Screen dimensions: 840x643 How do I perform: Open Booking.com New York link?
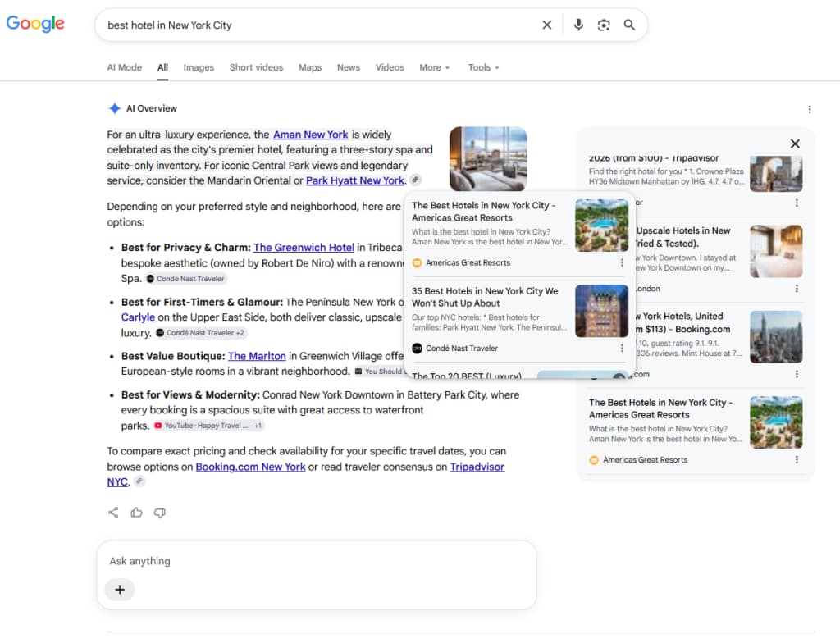pos(250,467)
